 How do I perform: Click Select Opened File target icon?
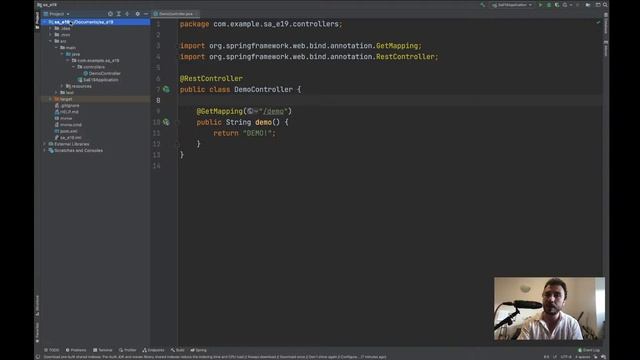110,14
